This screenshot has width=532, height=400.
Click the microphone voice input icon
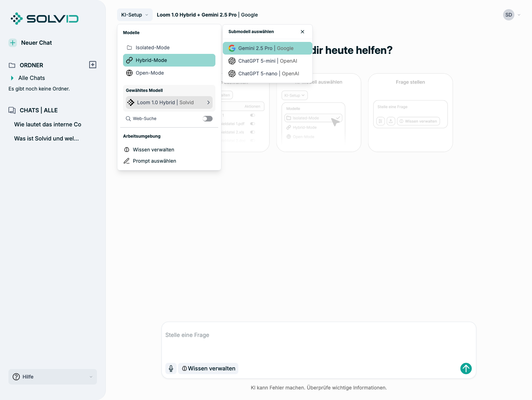(x=171, y=368)
